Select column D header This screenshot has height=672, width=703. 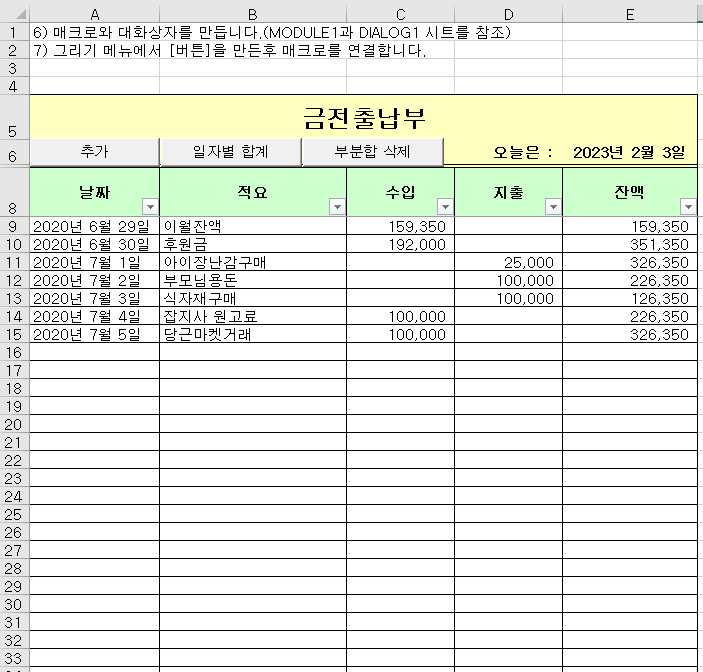tap(508, 14)
